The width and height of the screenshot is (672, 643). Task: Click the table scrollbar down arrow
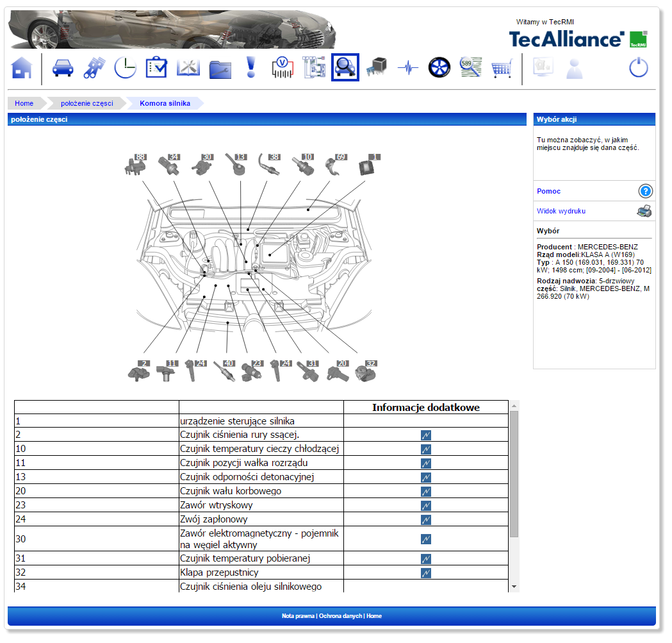514,587
